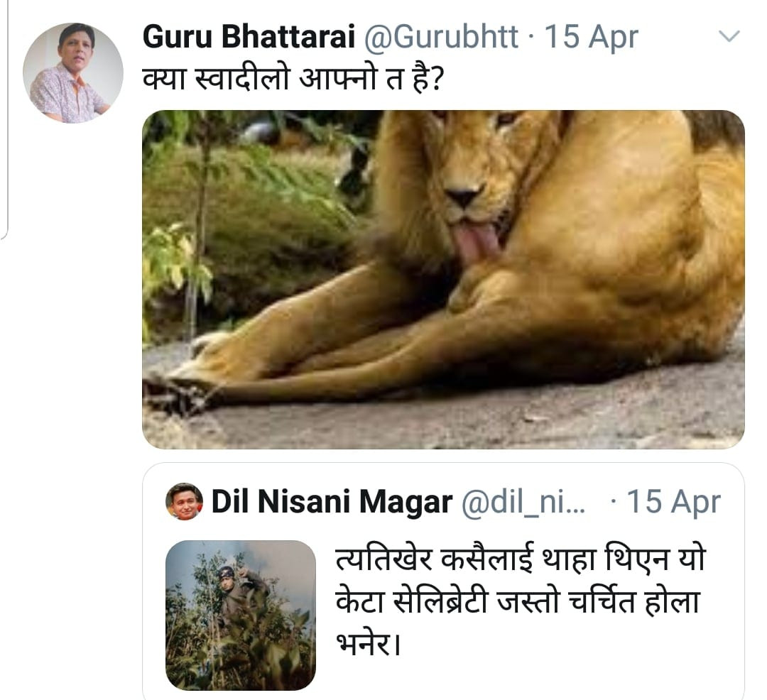
Task: Open the lion photo in the tweet
Action: coord(443,279)
